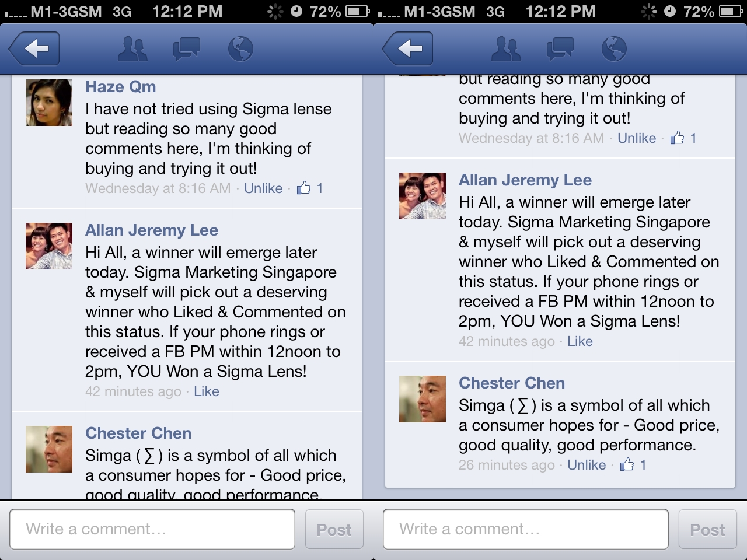This screenshot has height=560, width=747.
Task: Open Haze Qm's profile picture
Action: (x=49, y=103)
